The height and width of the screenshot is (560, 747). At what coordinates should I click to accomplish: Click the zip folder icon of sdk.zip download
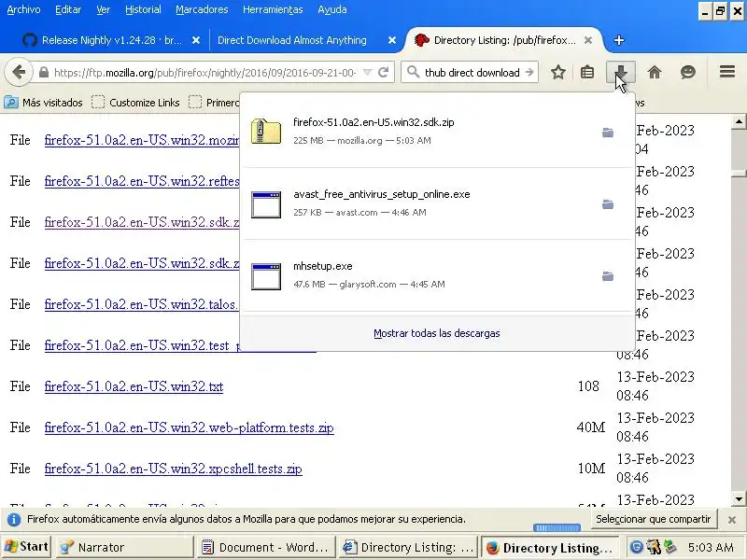[x=266, y=132]
